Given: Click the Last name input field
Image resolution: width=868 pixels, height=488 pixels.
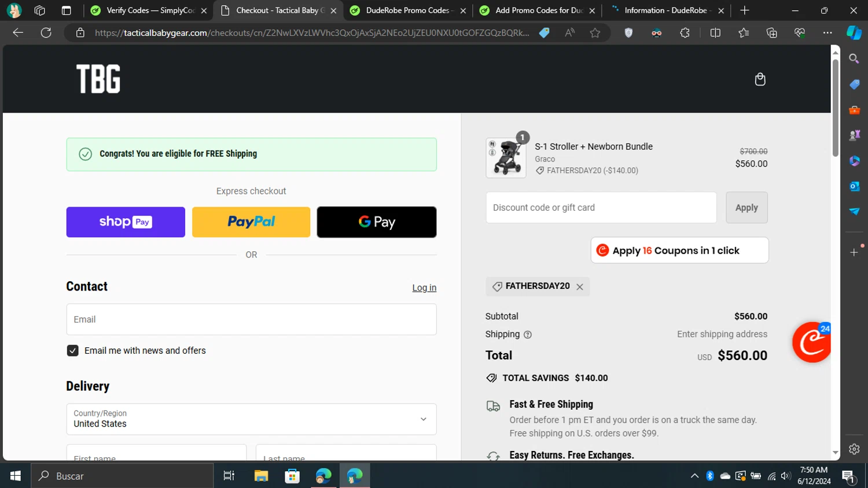Looking at the screenshot, I should pos(346,453).
